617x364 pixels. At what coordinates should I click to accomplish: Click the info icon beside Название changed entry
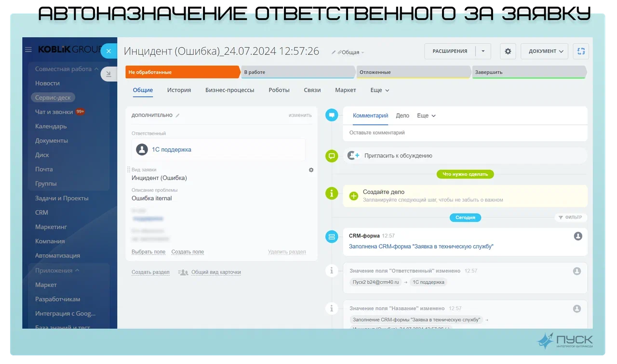(x=332, y=308)
